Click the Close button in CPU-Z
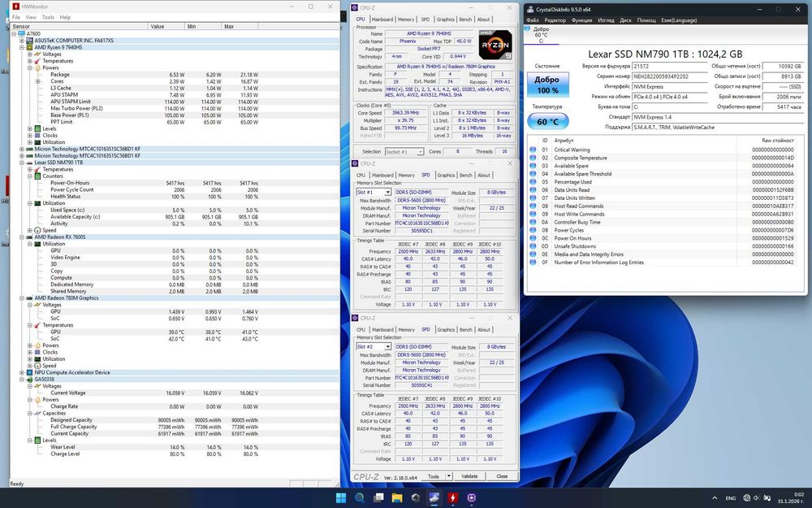812x508 pixels. [x=502, y=475]
